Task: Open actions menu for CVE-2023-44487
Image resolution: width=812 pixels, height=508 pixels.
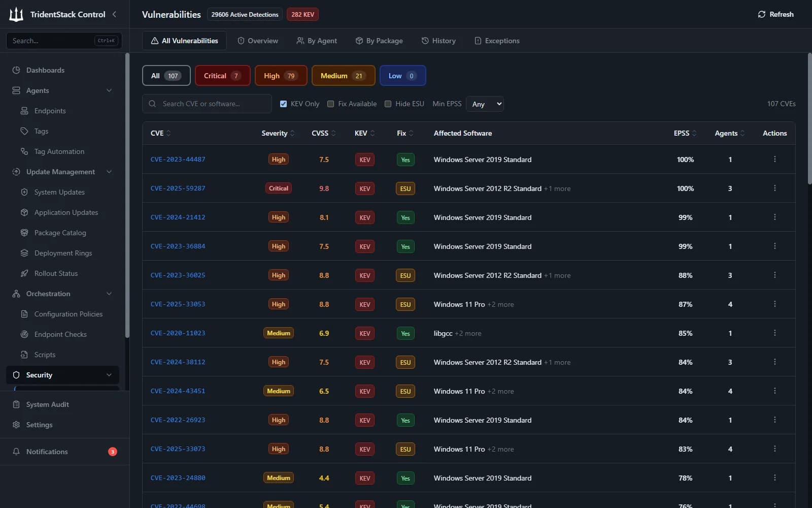Action: click(774, 160)
